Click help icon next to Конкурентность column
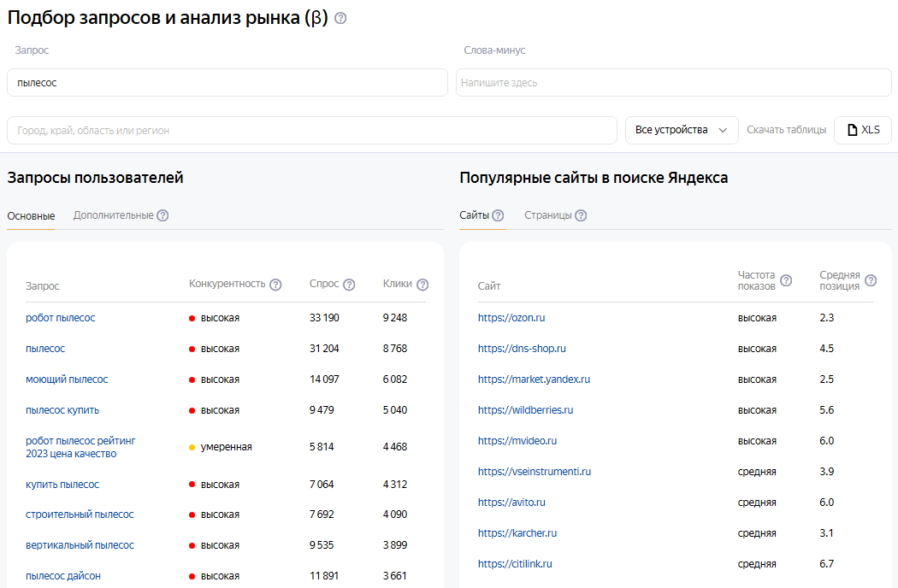This screenshot has height=588, width=898. point(275,285)
